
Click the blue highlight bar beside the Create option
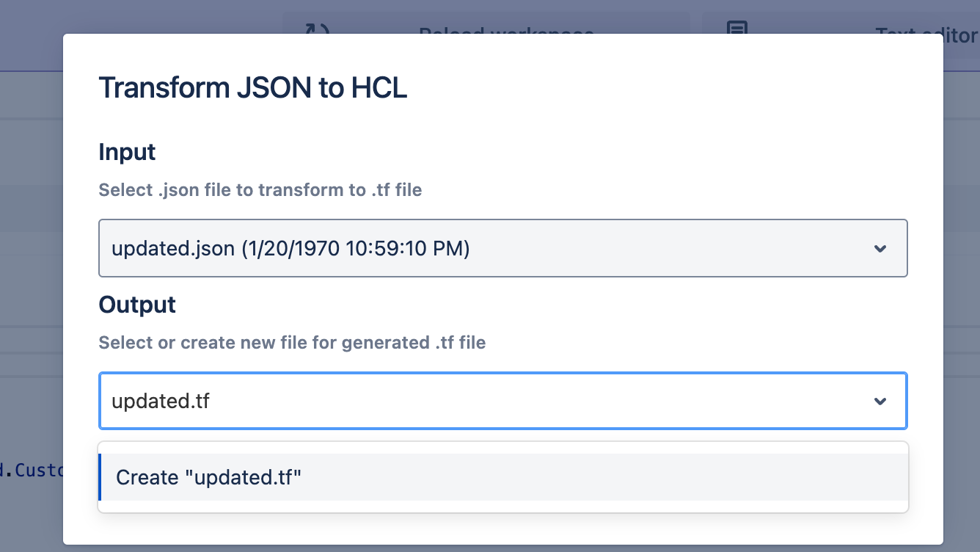tap(100, 477)
